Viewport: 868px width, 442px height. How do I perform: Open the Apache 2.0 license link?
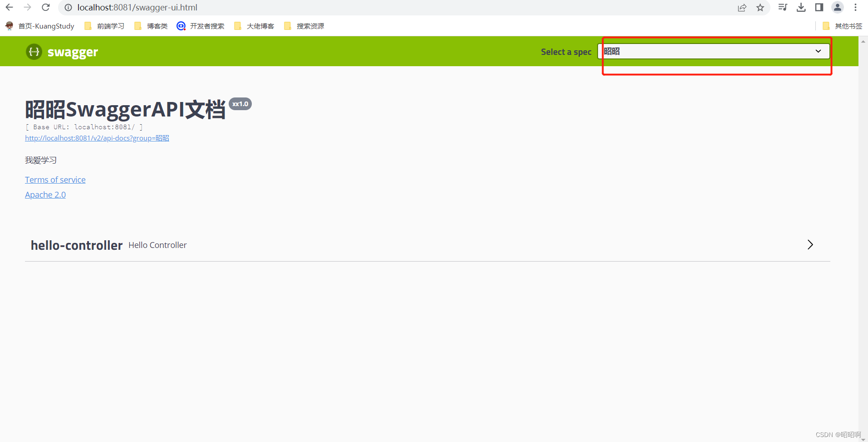click(45, 194)
